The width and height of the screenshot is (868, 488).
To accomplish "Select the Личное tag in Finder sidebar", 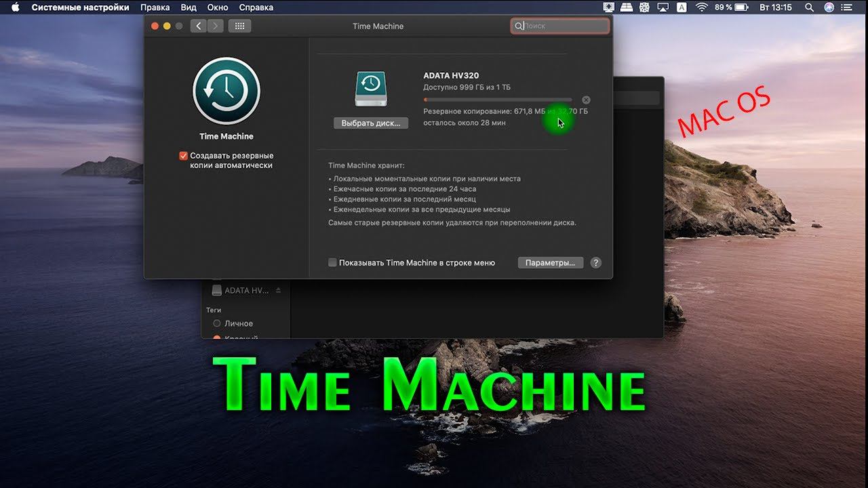I will tap(239, 323).
